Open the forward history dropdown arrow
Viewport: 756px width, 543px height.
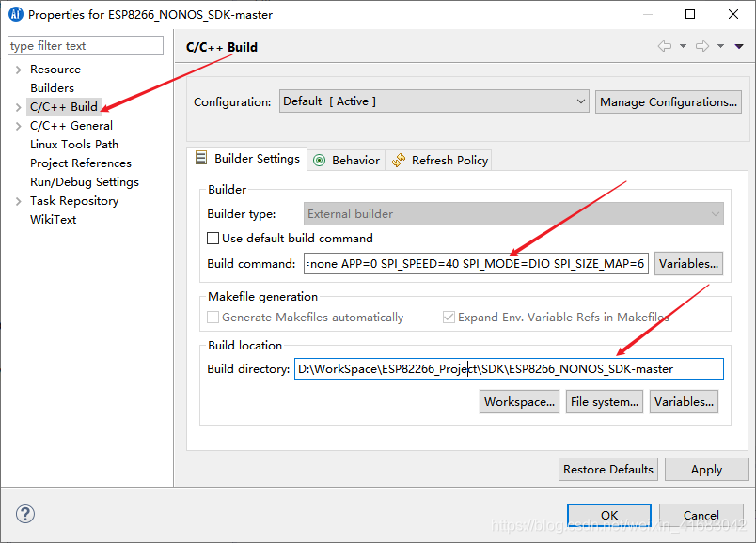click(x=720, y=46)
